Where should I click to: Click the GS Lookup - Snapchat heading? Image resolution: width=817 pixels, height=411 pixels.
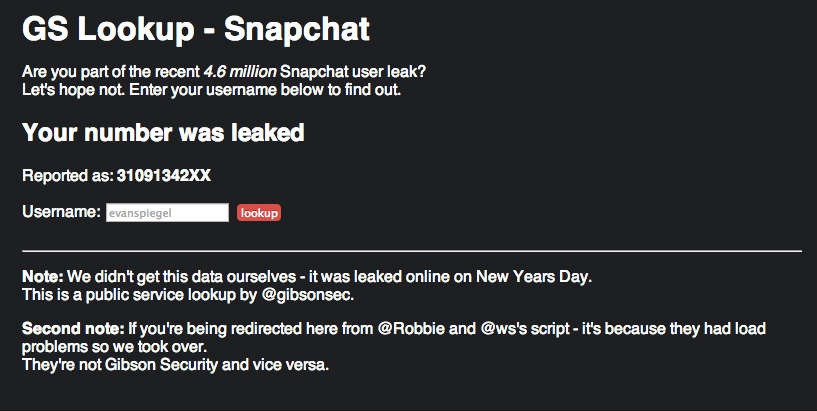click(196, 29)
